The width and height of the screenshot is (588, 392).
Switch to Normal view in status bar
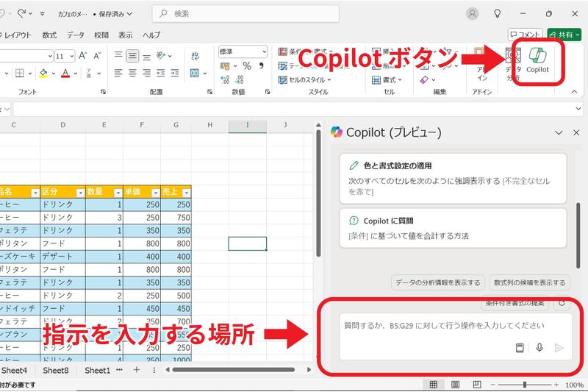[433, 385]
